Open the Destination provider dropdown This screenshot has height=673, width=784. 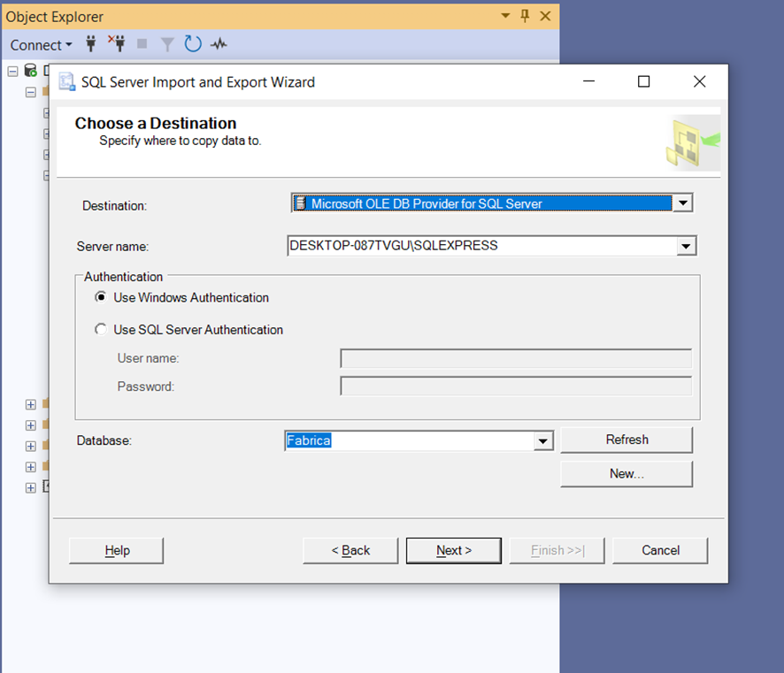(682, 203)
